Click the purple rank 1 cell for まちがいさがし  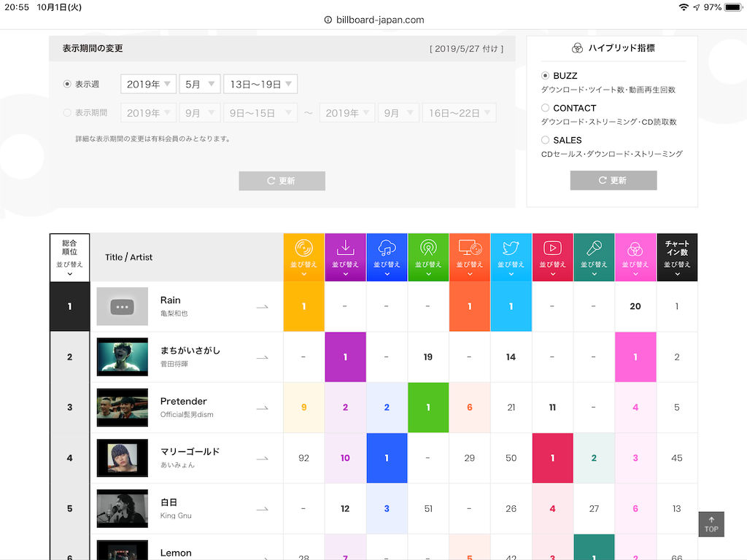(x=345, y=357)
